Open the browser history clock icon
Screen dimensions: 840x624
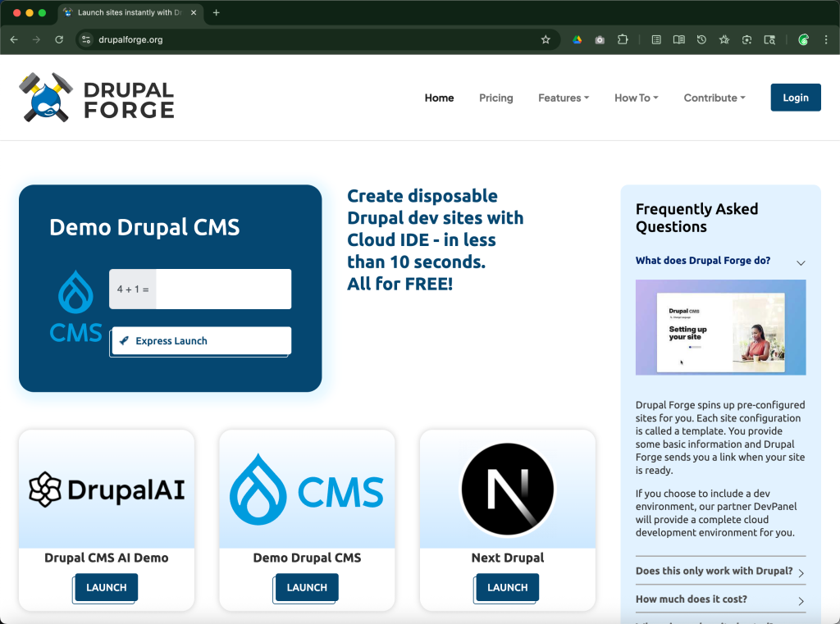pos(701,39)
